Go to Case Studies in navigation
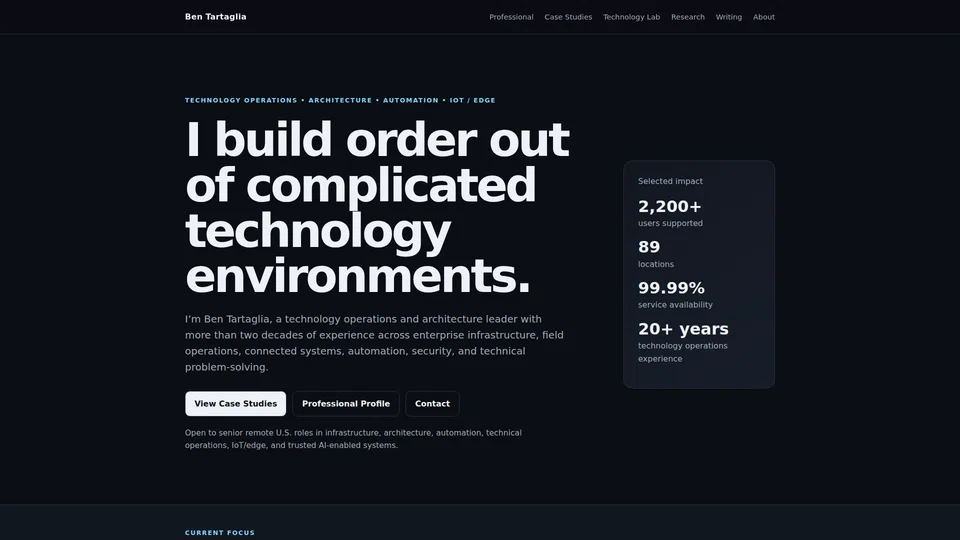 [568, 17]
